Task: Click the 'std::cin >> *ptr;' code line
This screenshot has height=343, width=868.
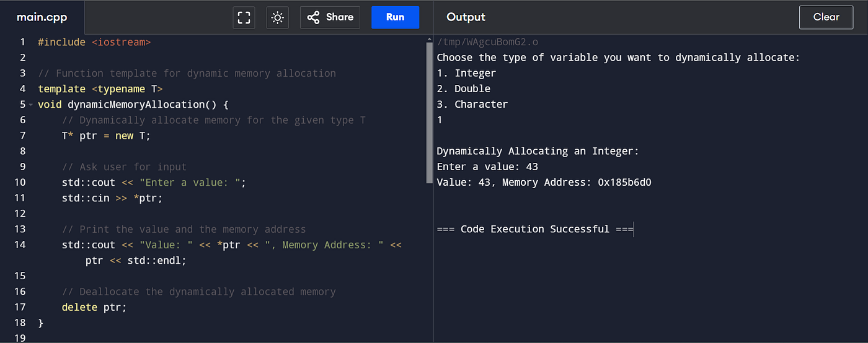Action: 112,198
